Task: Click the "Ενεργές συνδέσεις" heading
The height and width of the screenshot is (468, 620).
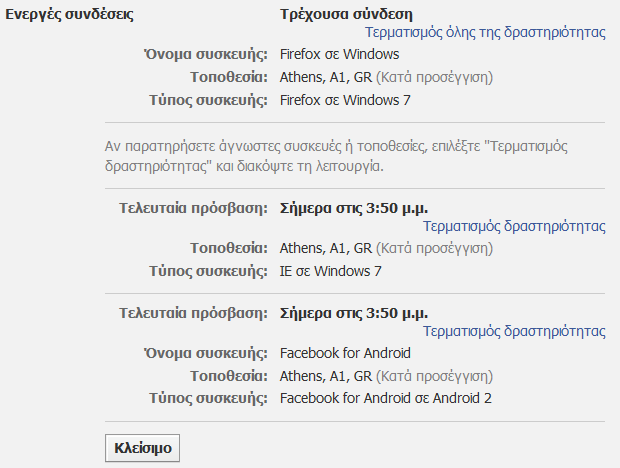Action: [x=69, y=15]
